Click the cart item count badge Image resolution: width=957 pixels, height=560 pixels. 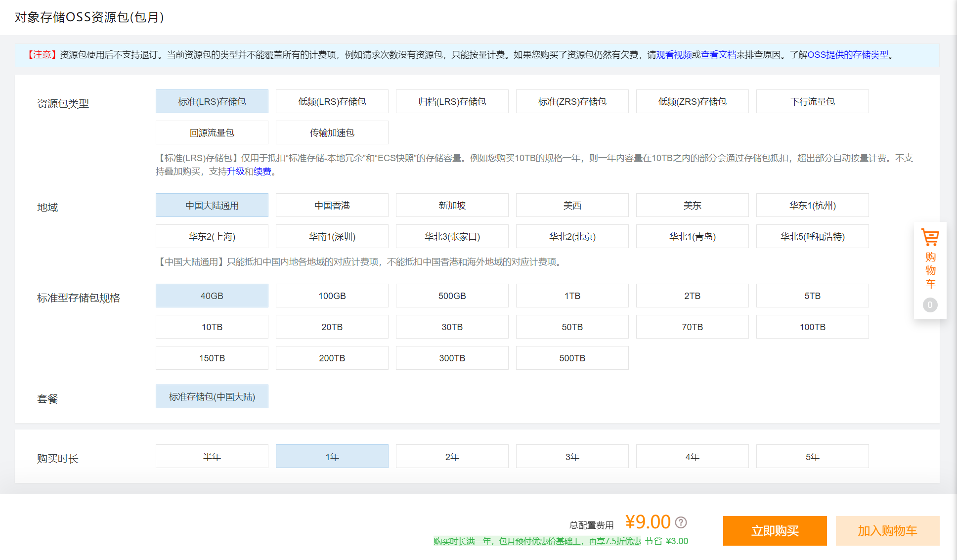point(930,305)
